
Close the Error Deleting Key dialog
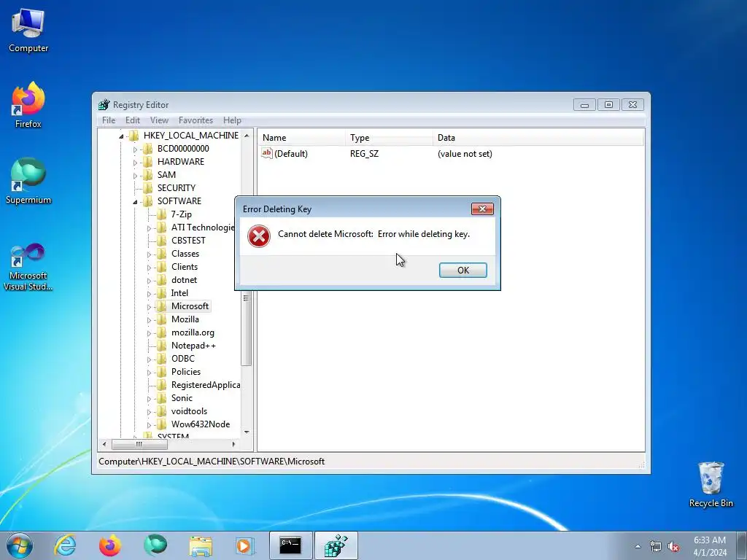482,209
